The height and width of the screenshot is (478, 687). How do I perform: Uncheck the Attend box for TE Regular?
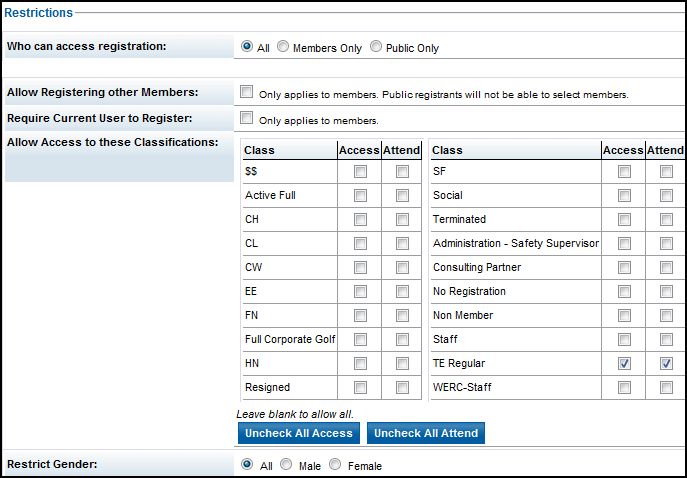click(x=666, y=363)
